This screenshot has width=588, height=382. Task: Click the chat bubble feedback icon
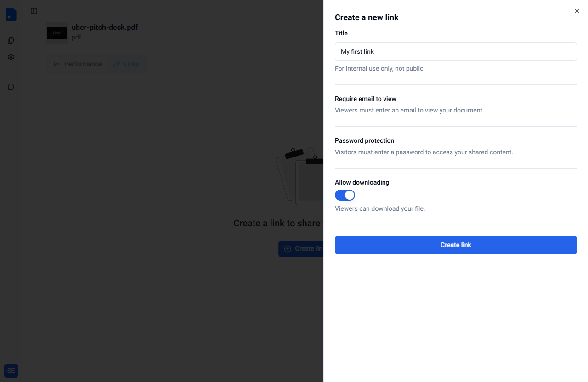11,87
